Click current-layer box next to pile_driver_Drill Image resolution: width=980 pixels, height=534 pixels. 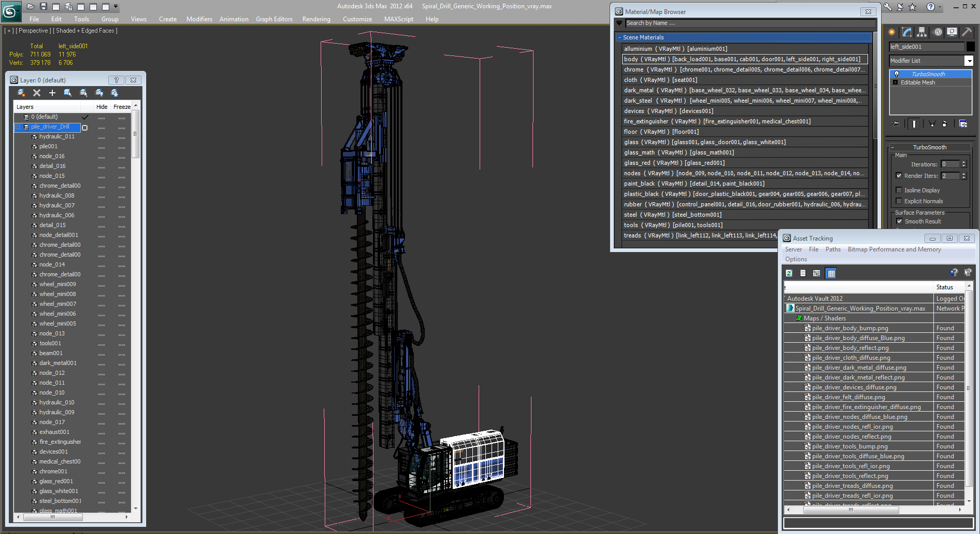[x=85, y=128]
